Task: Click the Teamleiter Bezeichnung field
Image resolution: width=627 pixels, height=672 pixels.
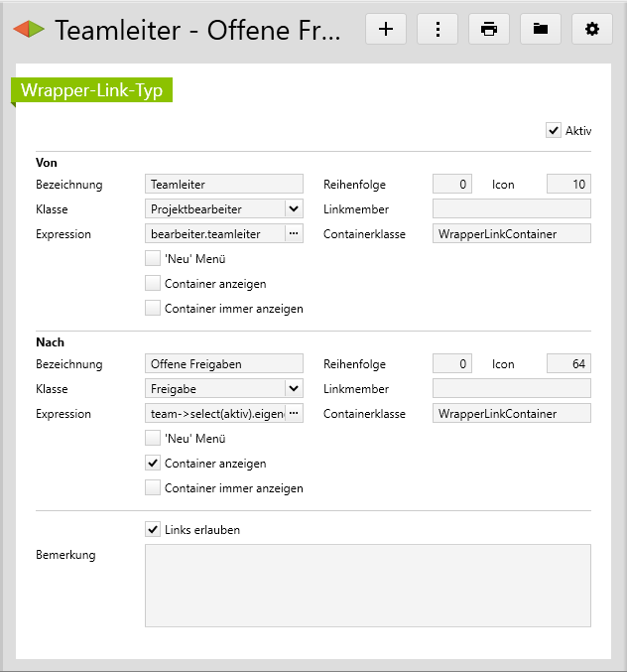Action: (x=223, y=184)
